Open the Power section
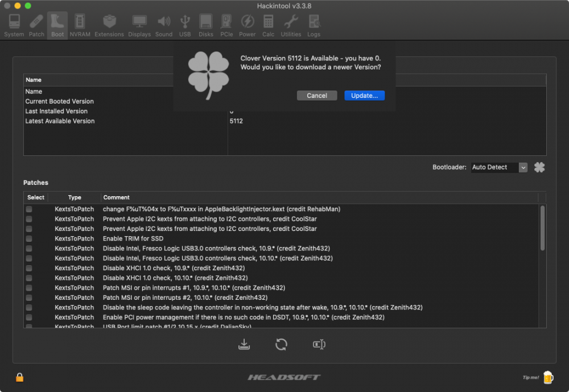 tap(247, 26)
